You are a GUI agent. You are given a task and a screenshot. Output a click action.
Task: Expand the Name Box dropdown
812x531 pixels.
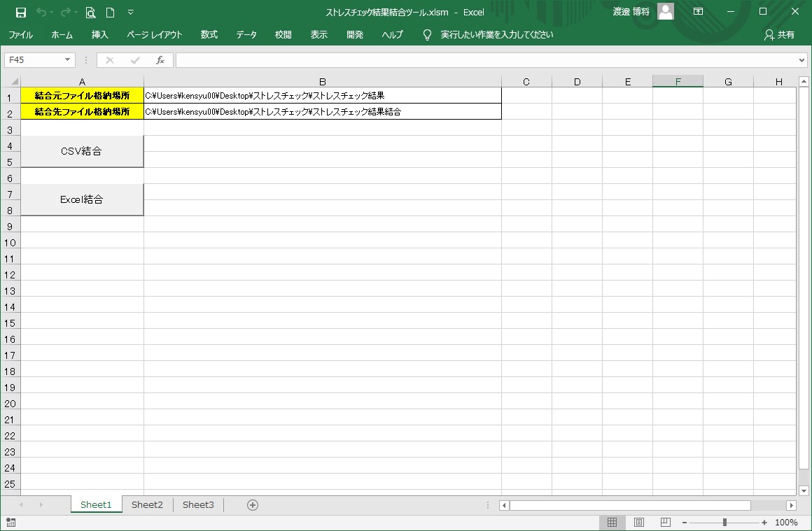67,60
